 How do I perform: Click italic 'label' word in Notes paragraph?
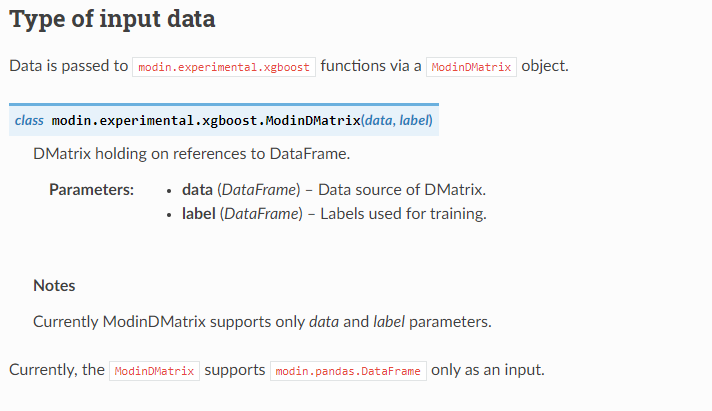389,322
